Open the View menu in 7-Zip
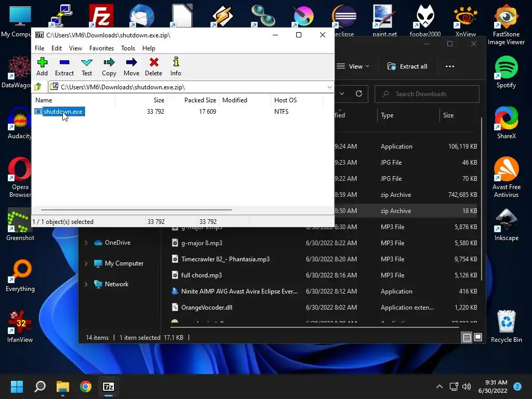532x399 pixels. pos(75,48)
